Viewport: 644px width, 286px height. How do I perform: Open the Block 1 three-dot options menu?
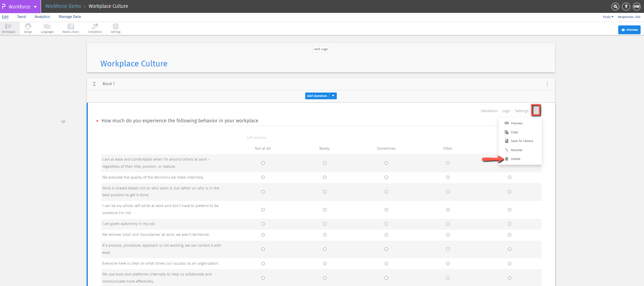pos(547,84)
